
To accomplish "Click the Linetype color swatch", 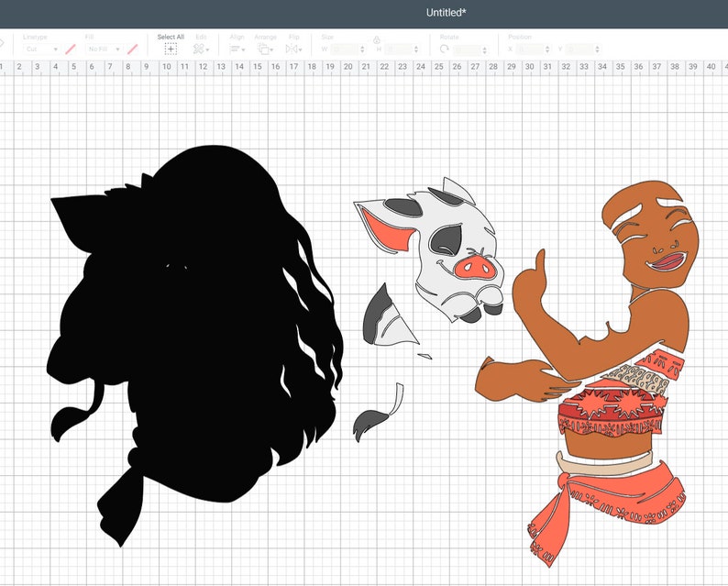I will [x=71, y=49].
